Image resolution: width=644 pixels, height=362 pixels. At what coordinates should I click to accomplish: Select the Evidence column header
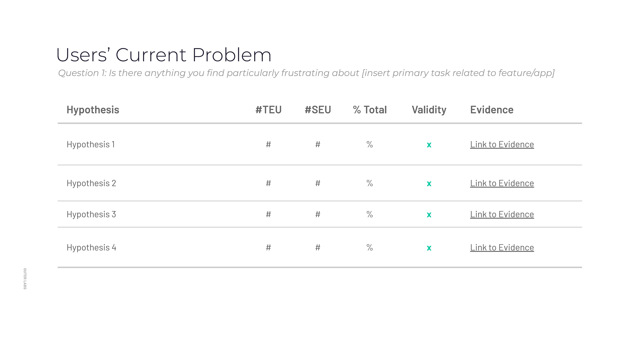492,110
